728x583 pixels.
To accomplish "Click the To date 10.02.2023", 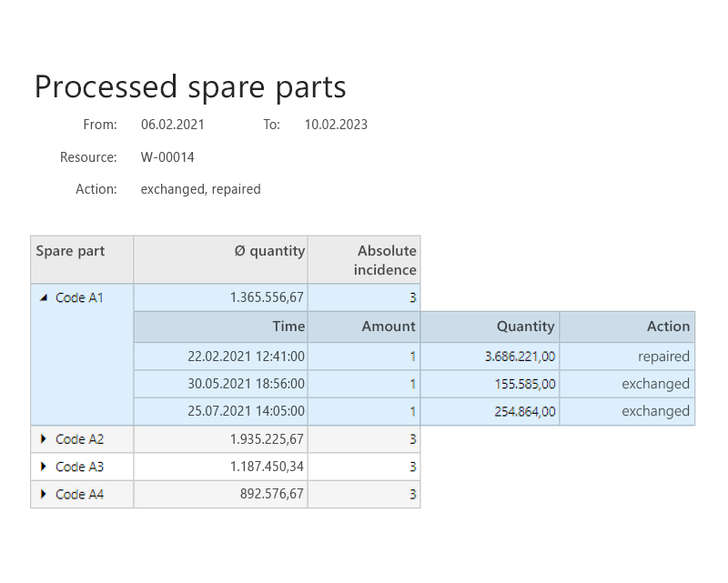I will pos(336,125).
